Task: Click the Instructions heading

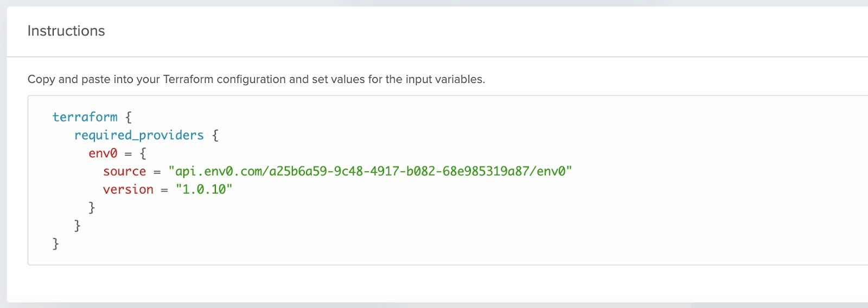Action: [66, 31]
